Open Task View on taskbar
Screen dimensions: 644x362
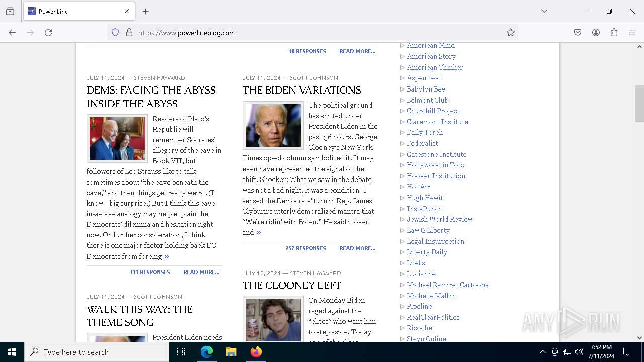(x=181, y=352)
